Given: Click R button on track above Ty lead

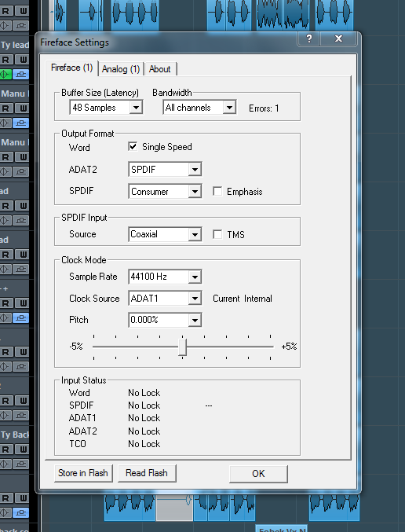Looking at the screenshot, I should pyautogui.click(x=5, y=11).
